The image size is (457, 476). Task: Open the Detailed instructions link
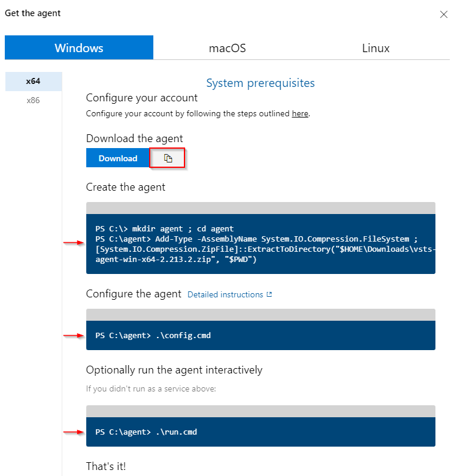[x=225, y=294]
